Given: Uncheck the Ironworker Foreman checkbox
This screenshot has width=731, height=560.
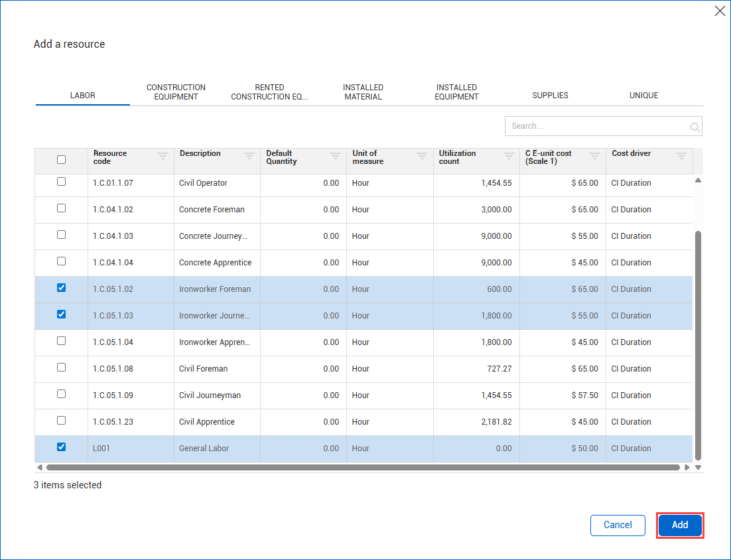Looking at the screenshot, I should 62,288.
